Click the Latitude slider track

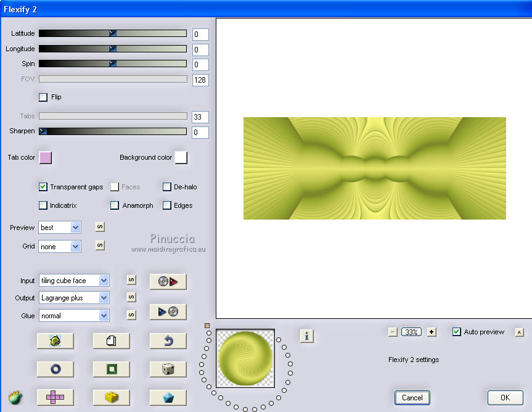click(113, 33)
